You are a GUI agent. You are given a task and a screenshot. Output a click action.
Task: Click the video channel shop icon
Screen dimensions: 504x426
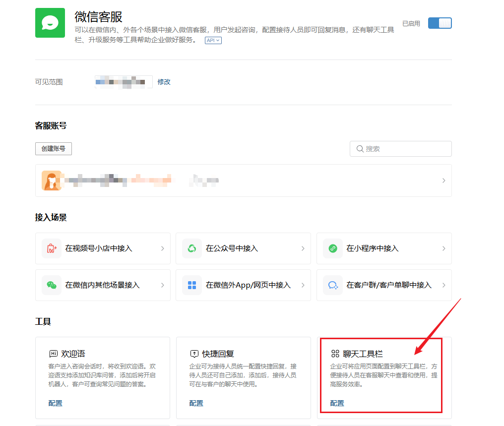click(x=52, y=248)
